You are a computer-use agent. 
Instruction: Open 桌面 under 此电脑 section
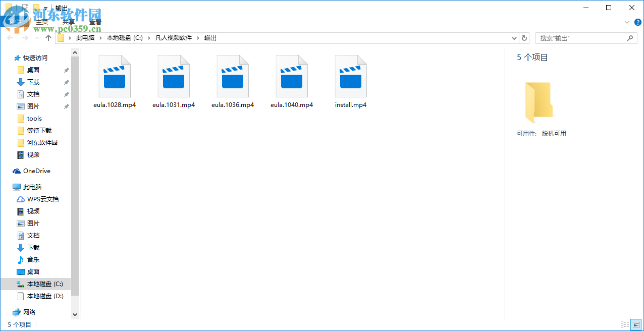pyautogui.click(x=33, y=272)
